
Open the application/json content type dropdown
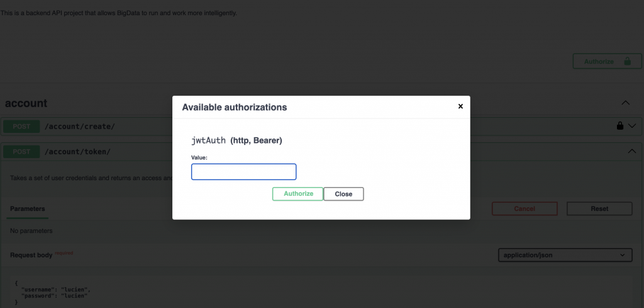(565, 255)
